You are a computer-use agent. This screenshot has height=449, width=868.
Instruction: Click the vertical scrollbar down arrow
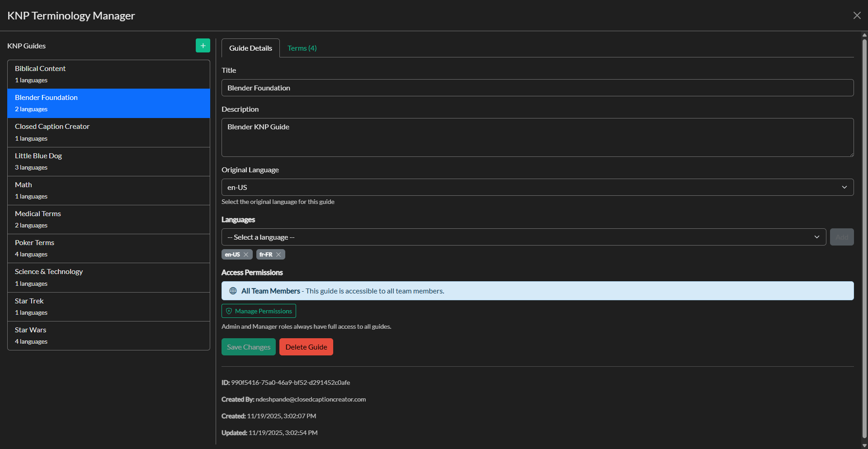click(x=864, y=445)
